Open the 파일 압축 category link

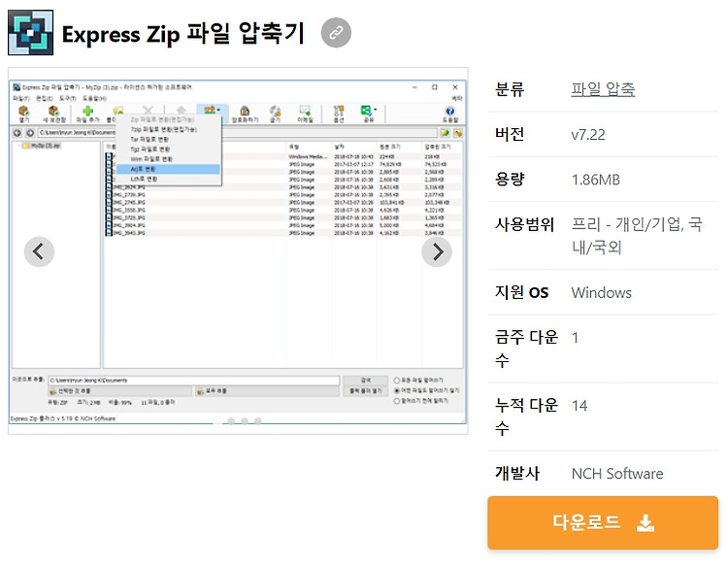(x=603, y=88)
